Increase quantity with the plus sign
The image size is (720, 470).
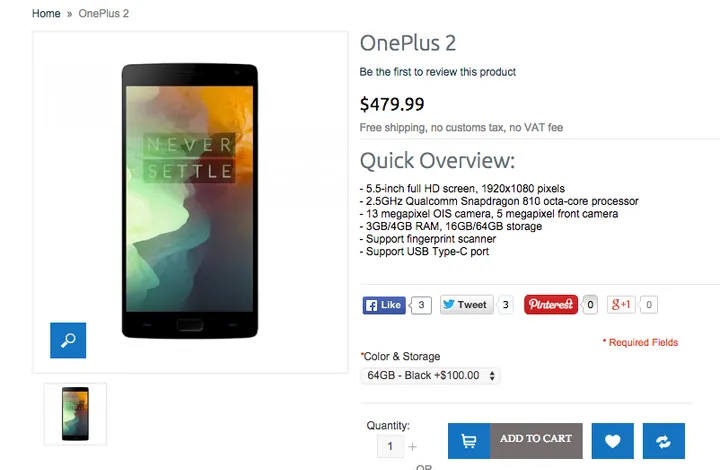point(412,447)
